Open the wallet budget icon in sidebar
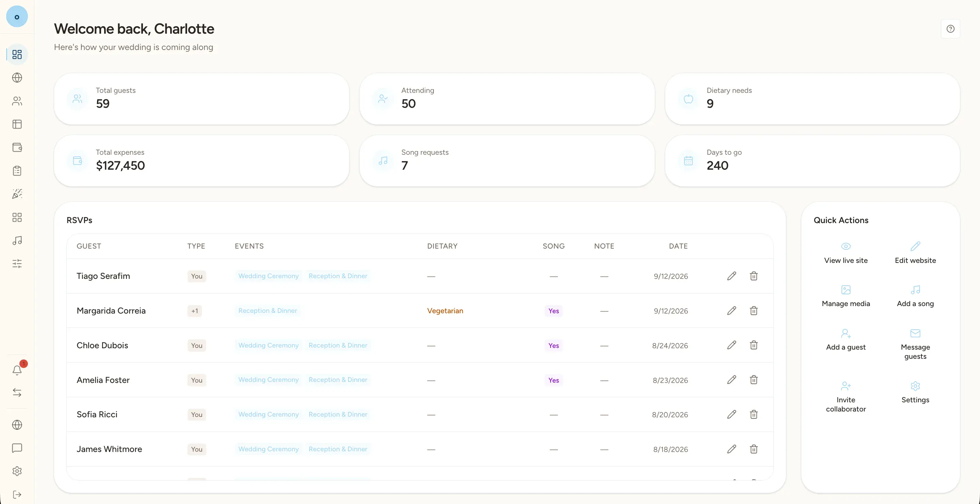 coord(17,148)
